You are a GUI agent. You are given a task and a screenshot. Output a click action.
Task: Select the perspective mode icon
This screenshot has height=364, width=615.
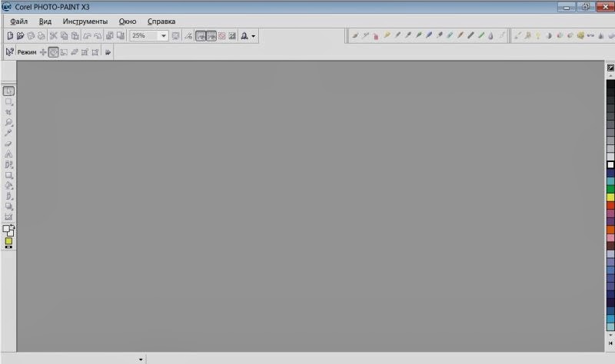[95, 52]
